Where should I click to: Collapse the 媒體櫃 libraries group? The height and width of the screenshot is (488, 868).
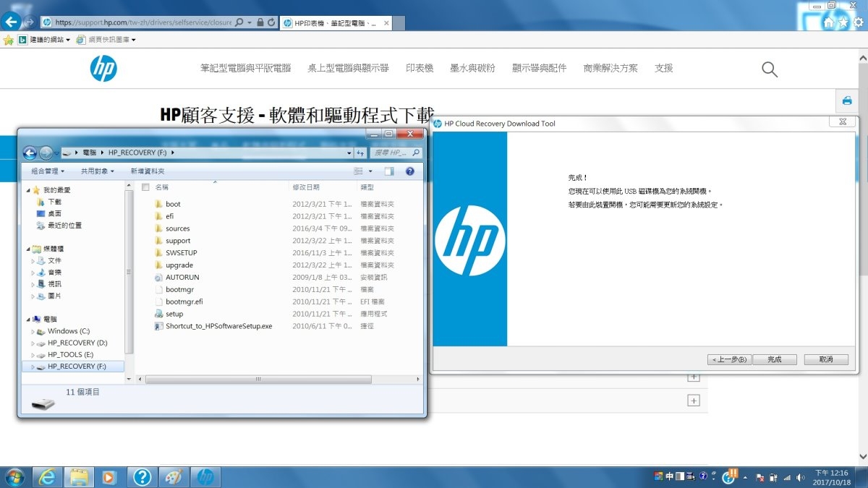coord(28,249)
